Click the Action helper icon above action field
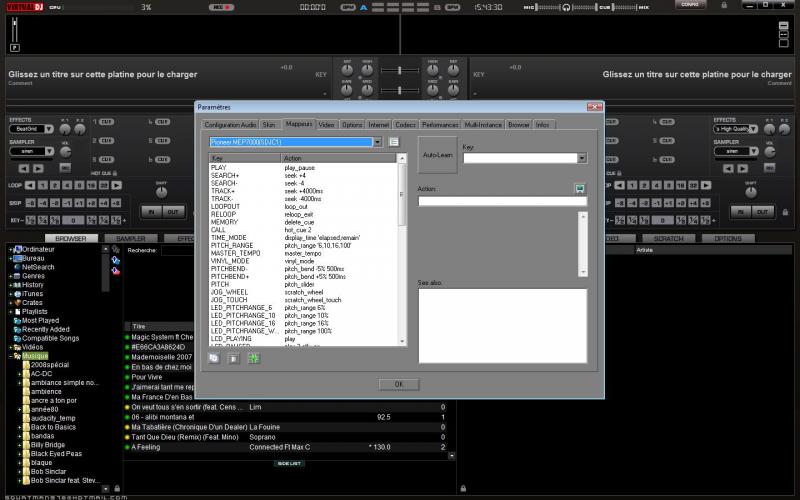This screenshot has width=800, height=500. coord(578,188)
